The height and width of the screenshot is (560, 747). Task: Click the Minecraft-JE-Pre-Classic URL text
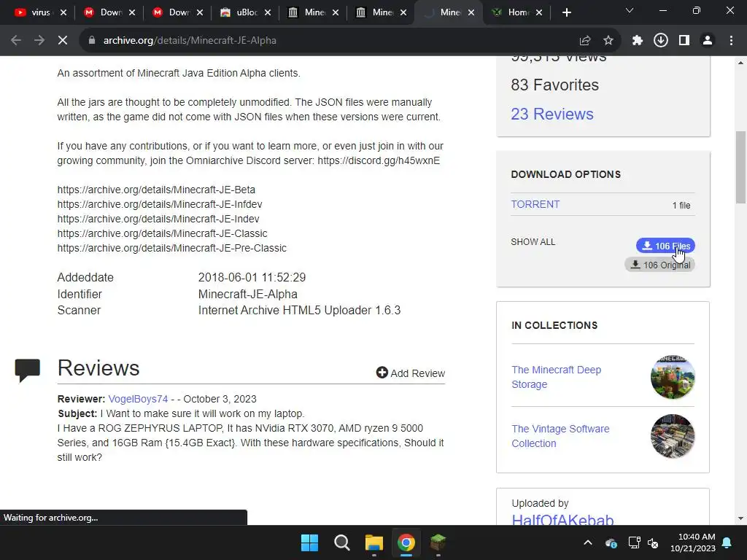pos(172,248)
